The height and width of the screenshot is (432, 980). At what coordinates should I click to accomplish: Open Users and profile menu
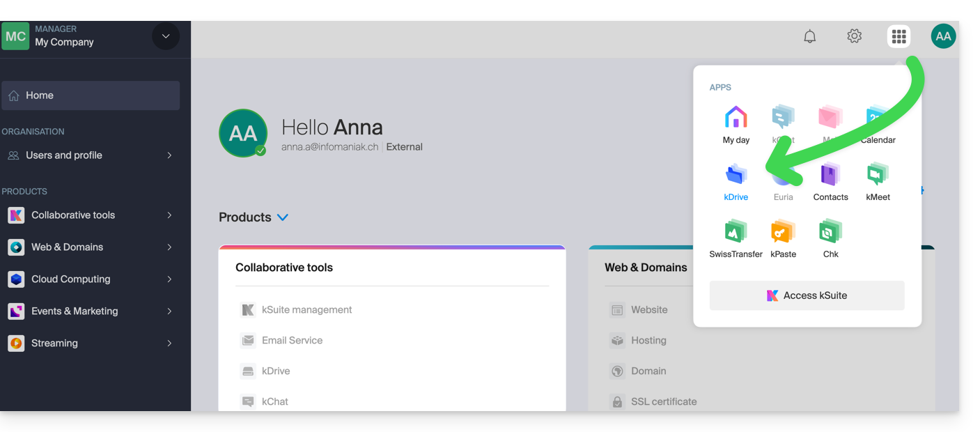[91, 155]
